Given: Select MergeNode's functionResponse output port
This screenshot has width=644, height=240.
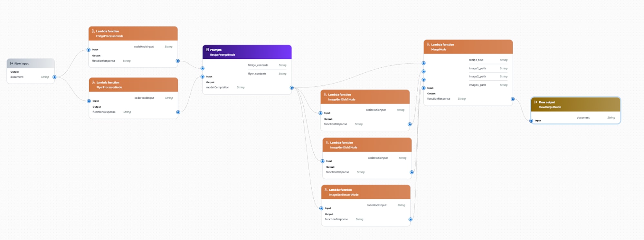Looking at the screenshot, I should click(x=513, y=99).
